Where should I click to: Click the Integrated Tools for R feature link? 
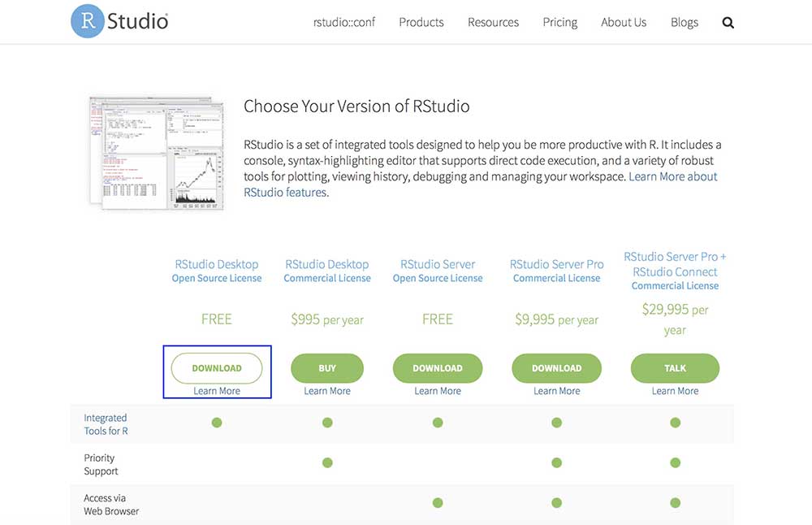click(106, 424)
